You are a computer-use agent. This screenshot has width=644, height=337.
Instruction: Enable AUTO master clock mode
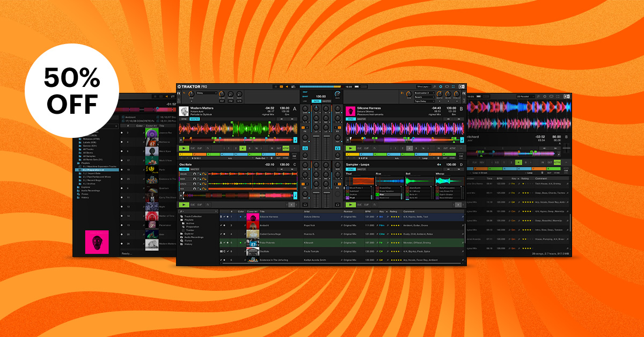pos(317,101)
